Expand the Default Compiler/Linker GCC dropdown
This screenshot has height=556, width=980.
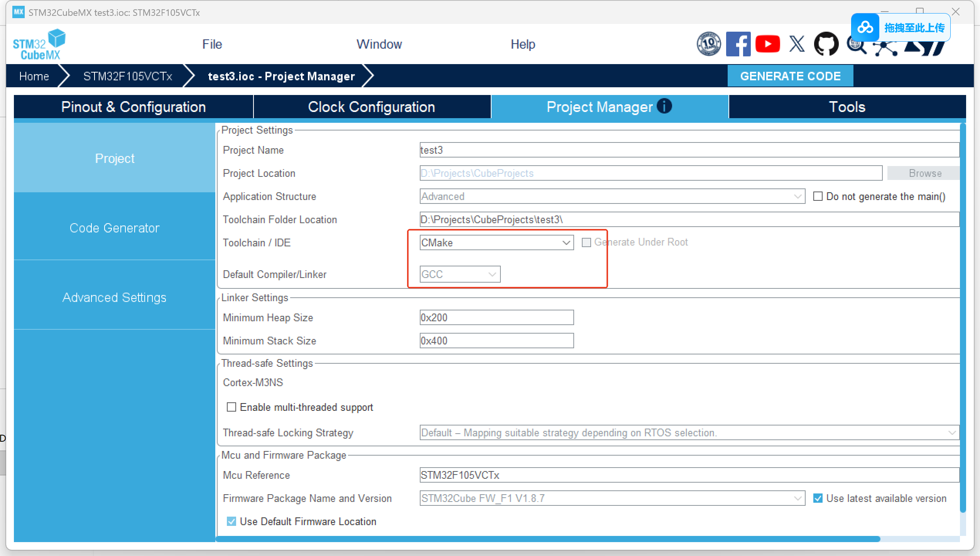coord(460,274)
